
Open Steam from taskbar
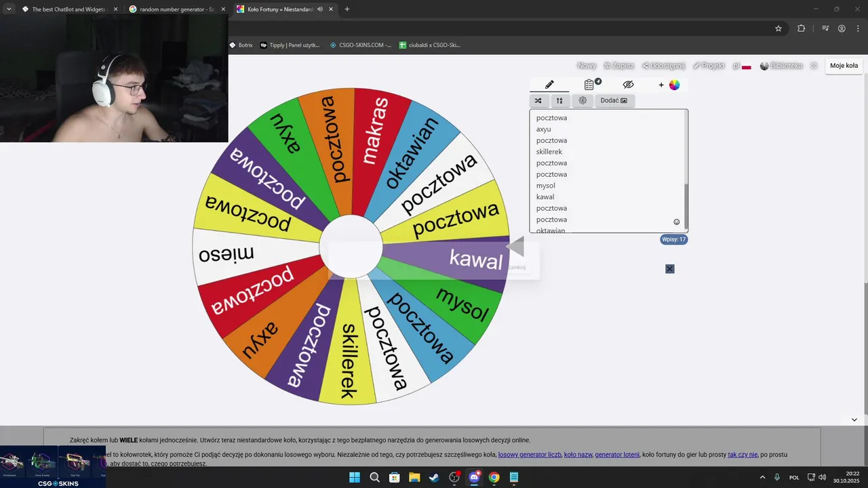434,477
